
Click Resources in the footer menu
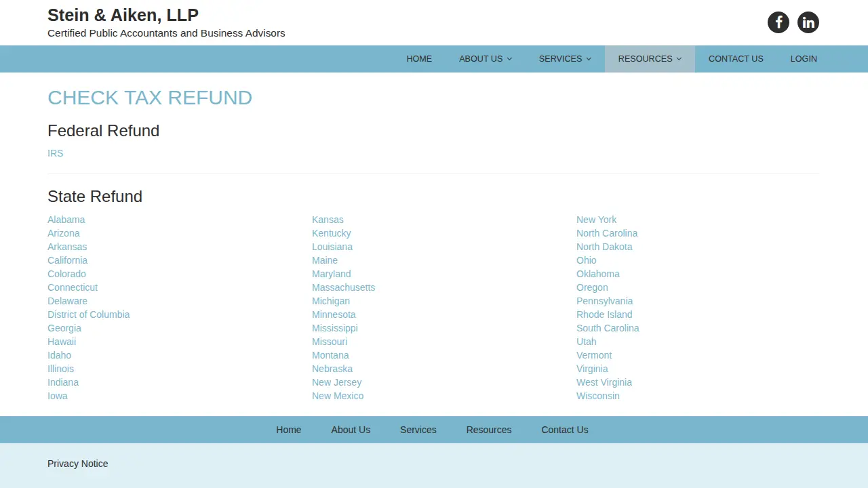(x=489, y=430)
